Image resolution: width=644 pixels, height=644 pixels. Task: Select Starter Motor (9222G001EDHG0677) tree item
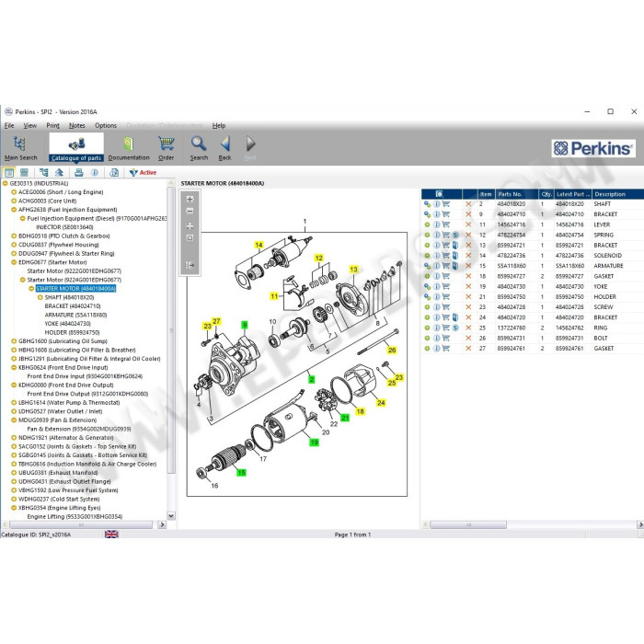point(74,271)
